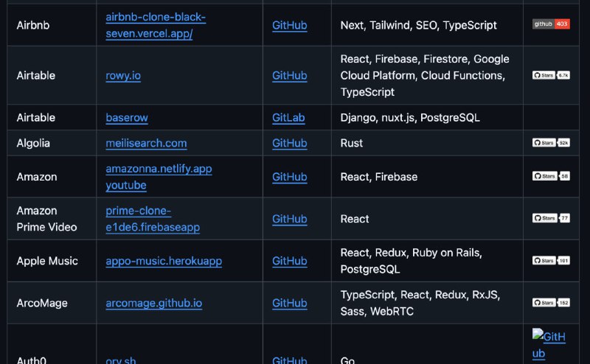Open the prime-clone-e1de6.firebaseapp link
Screen dimensions: 590x364
tap(153, 219)
